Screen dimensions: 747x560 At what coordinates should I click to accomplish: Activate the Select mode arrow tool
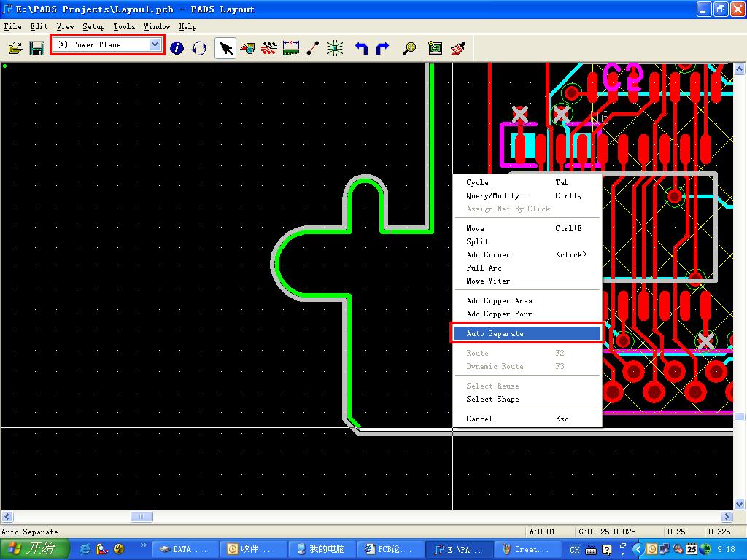pyautogui.click(x=225, y=48)
